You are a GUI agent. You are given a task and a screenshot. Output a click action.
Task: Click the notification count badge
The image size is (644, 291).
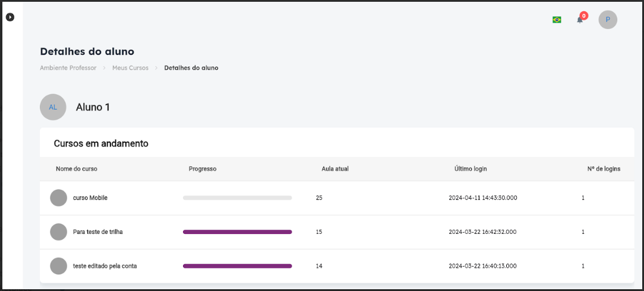click(x=583, y=15)
